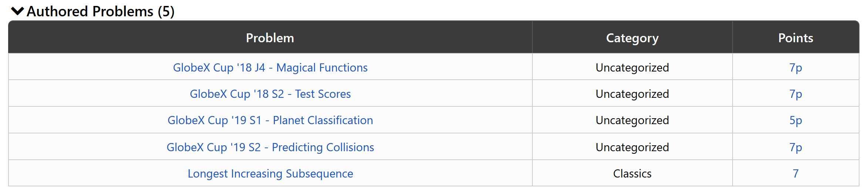
Task: Click the 7p points for Predicting Collisions
Action: (795, 147)
